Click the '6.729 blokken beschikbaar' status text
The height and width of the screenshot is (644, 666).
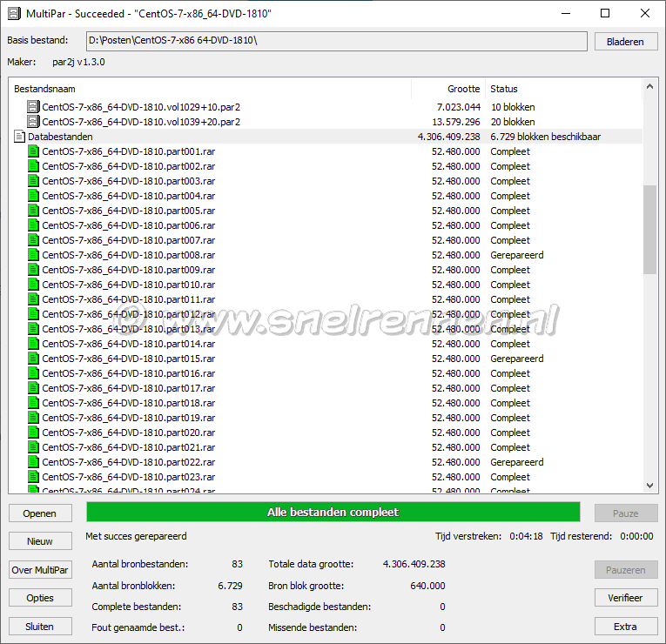click(545, 137)
